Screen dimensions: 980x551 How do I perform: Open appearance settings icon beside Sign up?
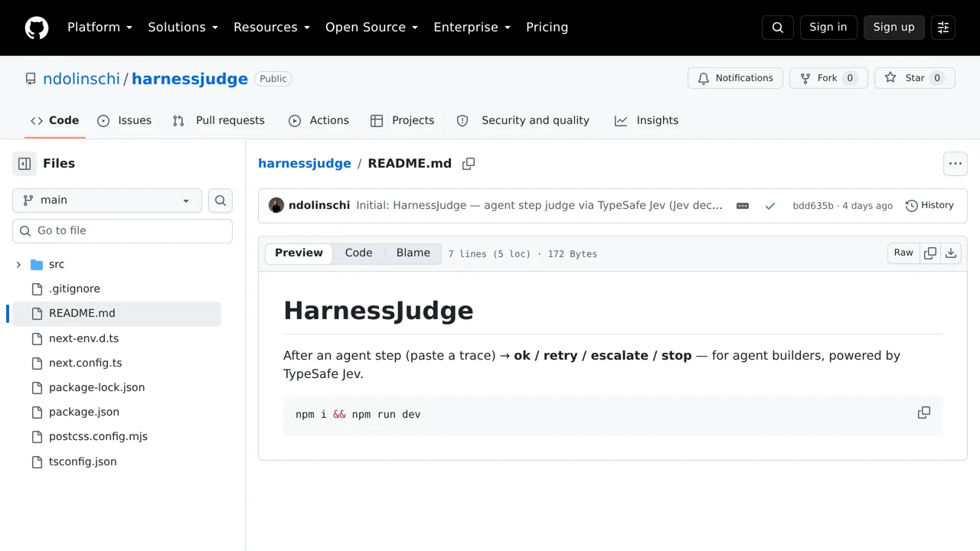[943, 28]
